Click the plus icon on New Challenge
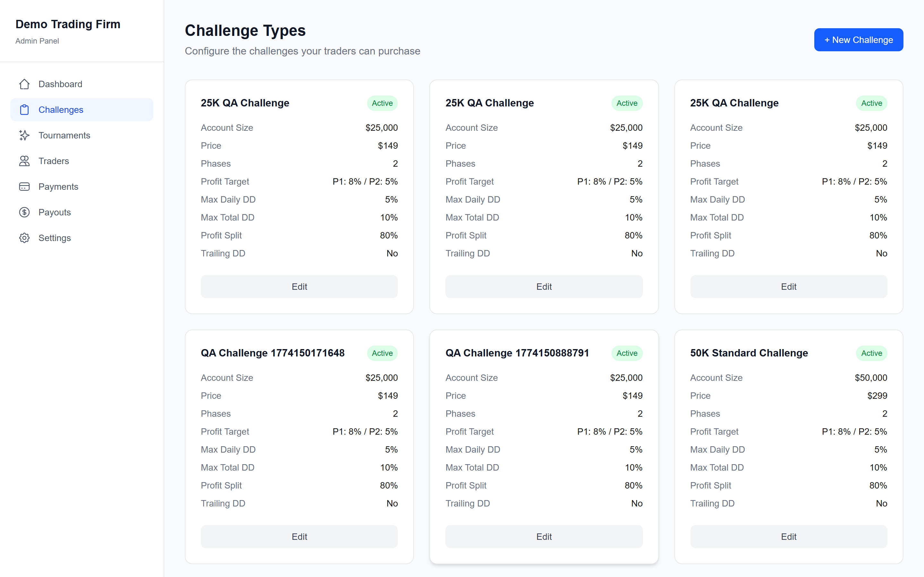Screen dimensions: 924x577 [828, 39]
